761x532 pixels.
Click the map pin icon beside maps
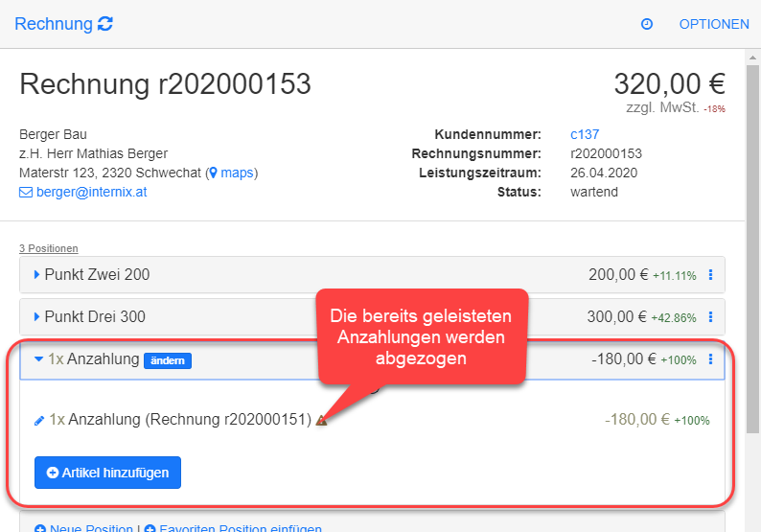[x=213, y=173]
